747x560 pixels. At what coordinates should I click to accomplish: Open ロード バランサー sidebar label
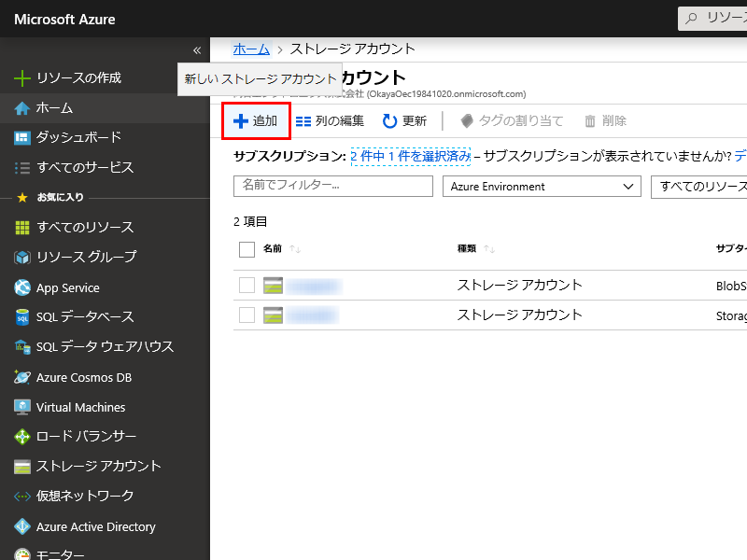point(86,437)
